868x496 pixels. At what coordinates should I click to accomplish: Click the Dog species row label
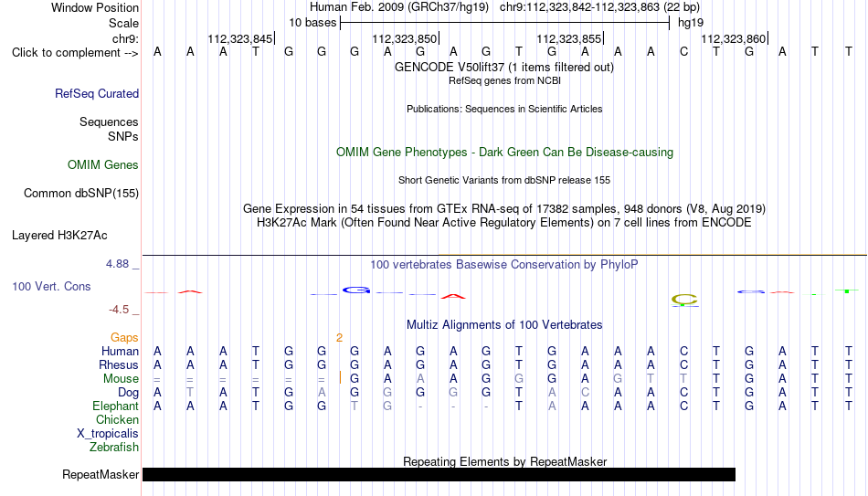pos(129,393)
